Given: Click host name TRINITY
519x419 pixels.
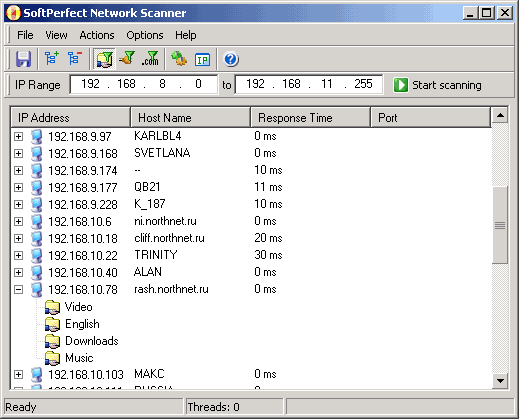Looking at the screenshot, I should click(x=155, y=255).
